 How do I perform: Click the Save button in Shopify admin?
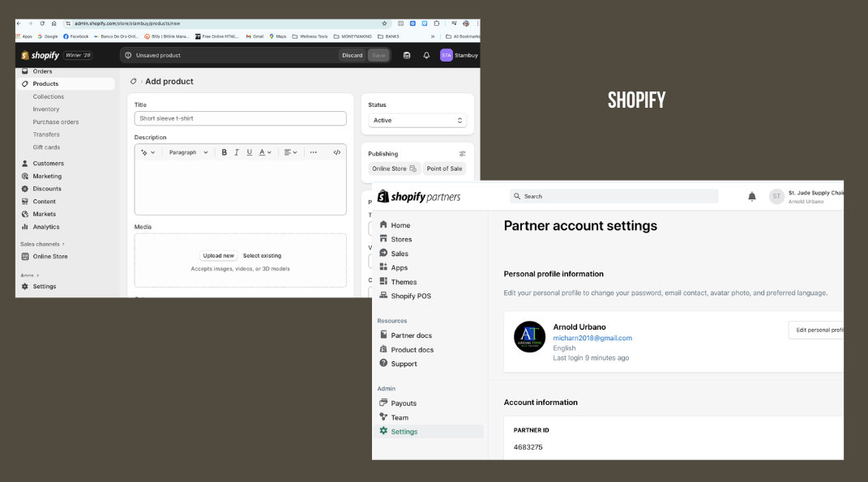378,55
